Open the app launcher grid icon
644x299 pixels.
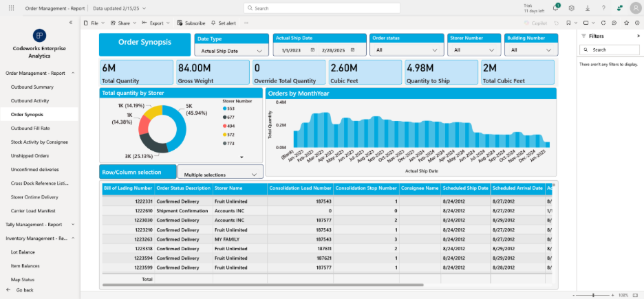tap(11, 8)
